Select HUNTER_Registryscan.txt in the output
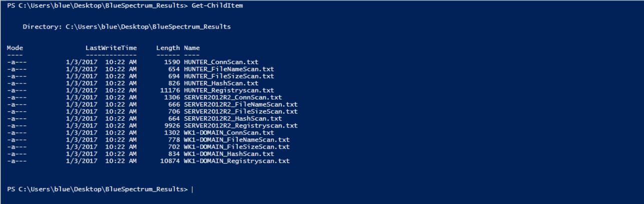 tap(229, 90)
